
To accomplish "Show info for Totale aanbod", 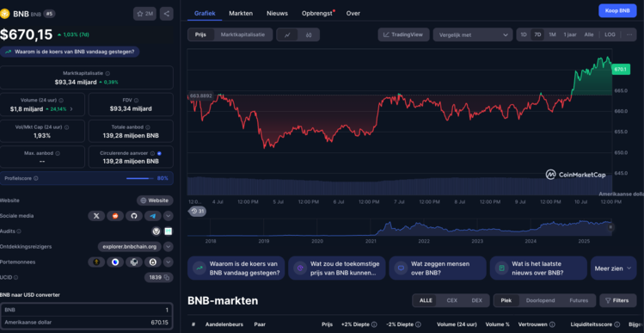I will pyautogui.click(x=148, y=127).
